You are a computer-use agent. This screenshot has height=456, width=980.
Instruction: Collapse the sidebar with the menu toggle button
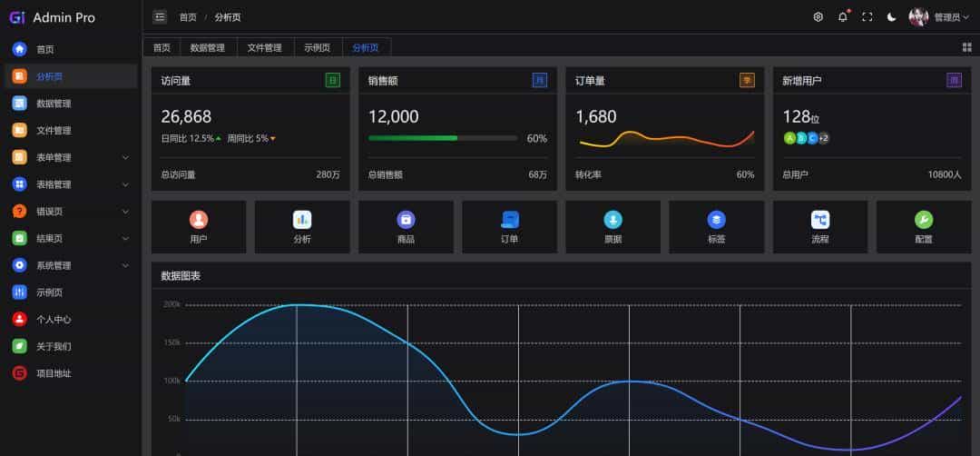(x=160, y=17)
